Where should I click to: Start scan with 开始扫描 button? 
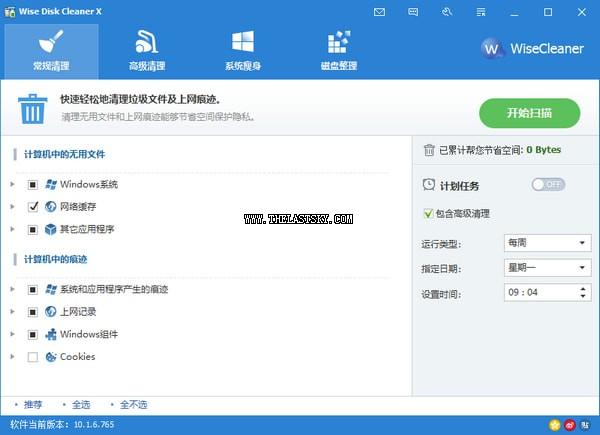[530, 113]
